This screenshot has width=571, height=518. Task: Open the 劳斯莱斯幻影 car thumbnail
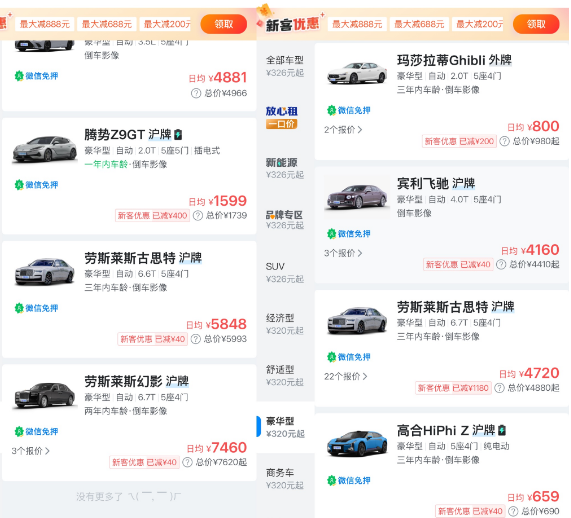tap(45, 395)
